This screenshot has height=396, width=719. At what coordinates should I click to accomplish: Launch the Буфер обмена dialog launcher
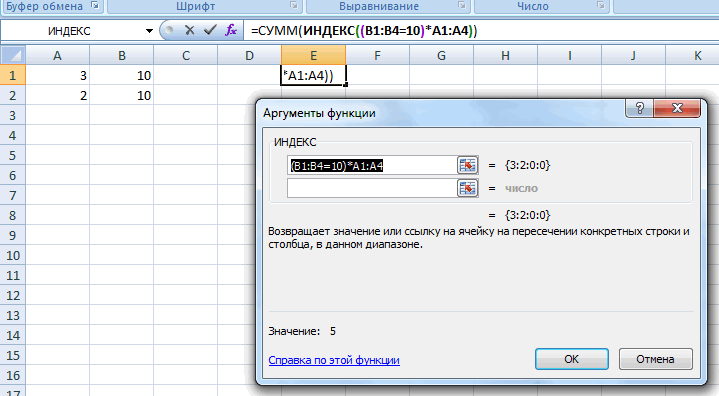(95, 6)
